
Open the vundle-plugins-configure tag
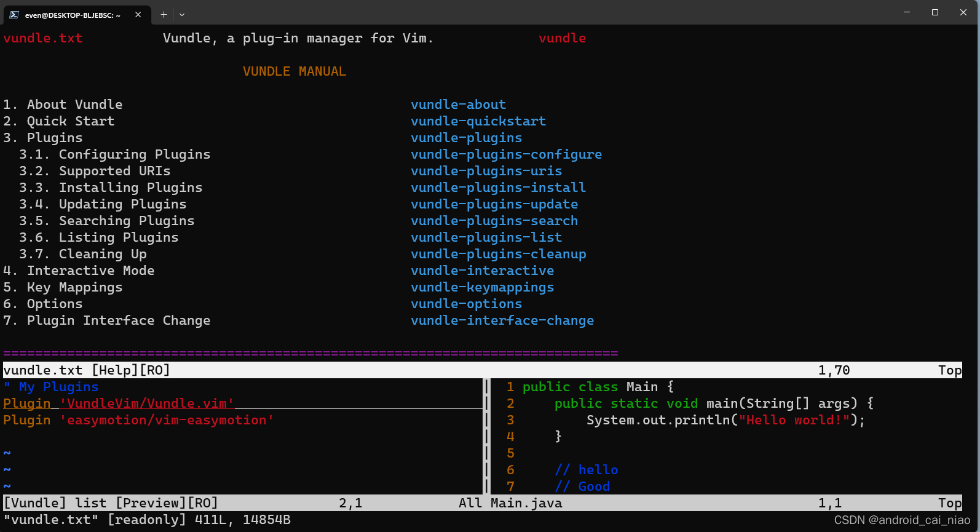507,154
